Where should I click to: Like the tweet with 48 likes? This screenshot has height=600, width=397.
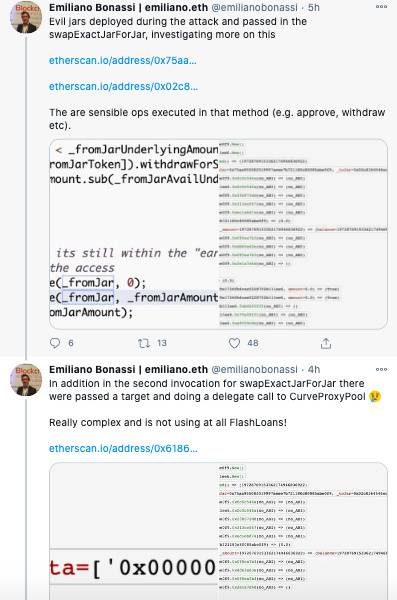(x=234, y=343)
